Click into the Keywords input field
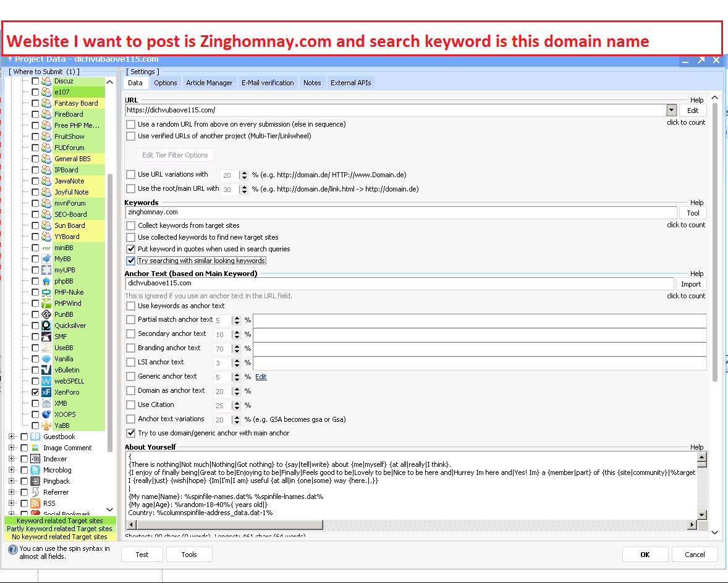728x583 pixels. (x=400, y=212)
